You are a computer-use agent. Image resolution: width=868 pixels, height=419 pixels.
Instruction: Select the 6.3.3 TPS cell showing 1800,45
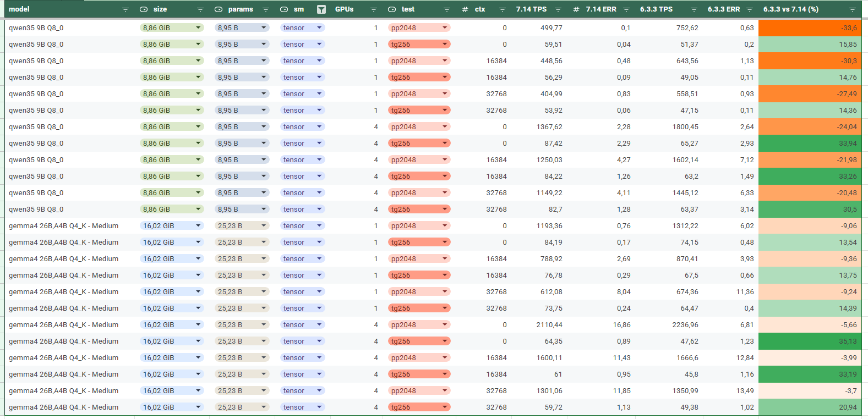click(669, 126)
